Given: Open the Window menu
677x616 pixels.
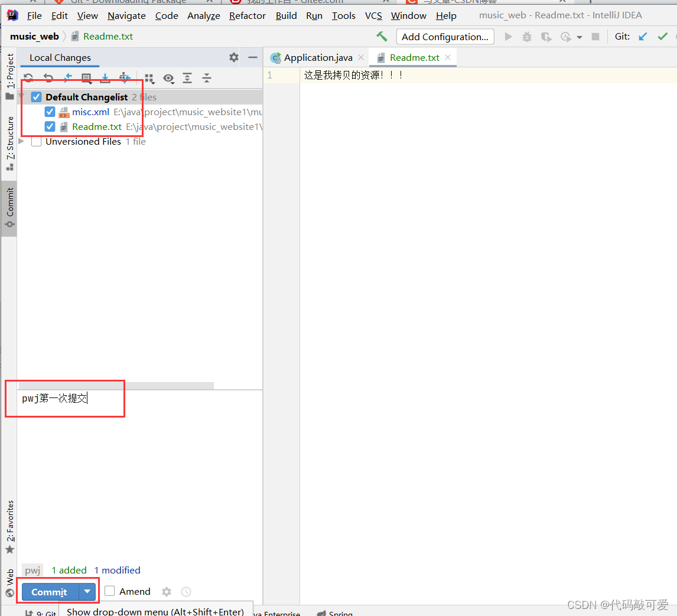Looking at the screenshot, I should (x=408, y=16).
